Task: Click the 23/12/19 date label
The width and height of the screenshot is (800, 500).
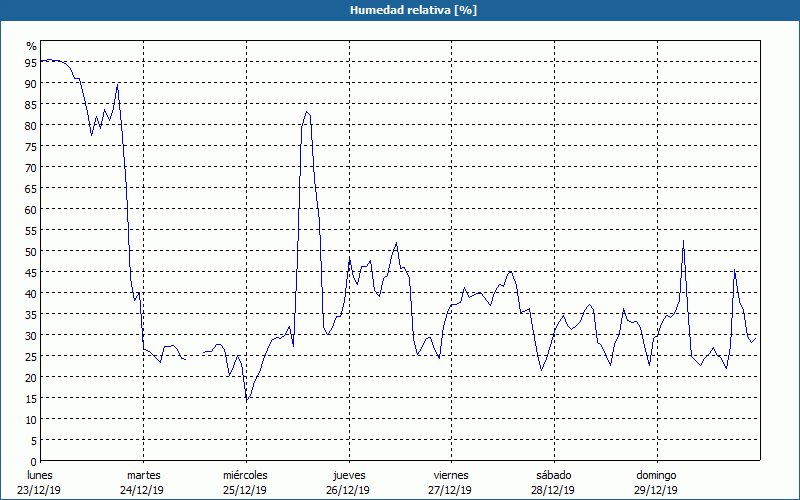Action: [40, 490]
